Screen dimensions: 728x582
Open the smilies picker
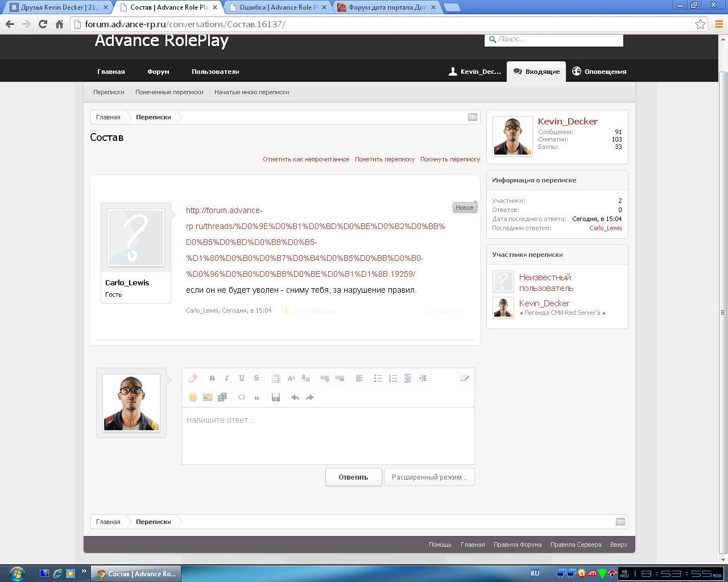(x=193, y=397)
